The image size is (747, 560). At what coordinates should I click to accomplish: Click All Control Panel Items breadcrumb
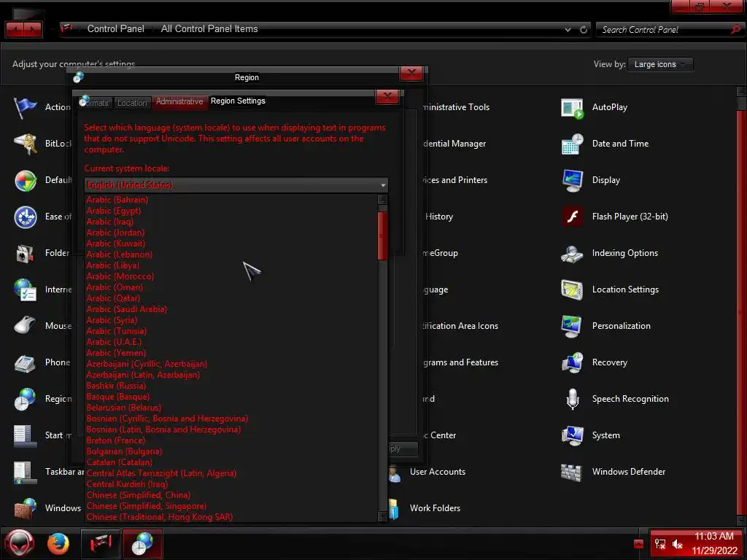coord(209,29)
